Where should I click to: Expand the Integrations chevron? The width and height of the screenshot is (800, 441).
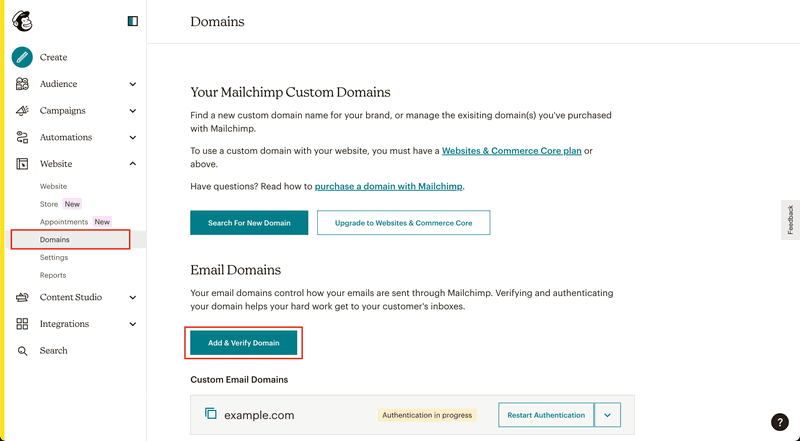click(x=133, y=324)
